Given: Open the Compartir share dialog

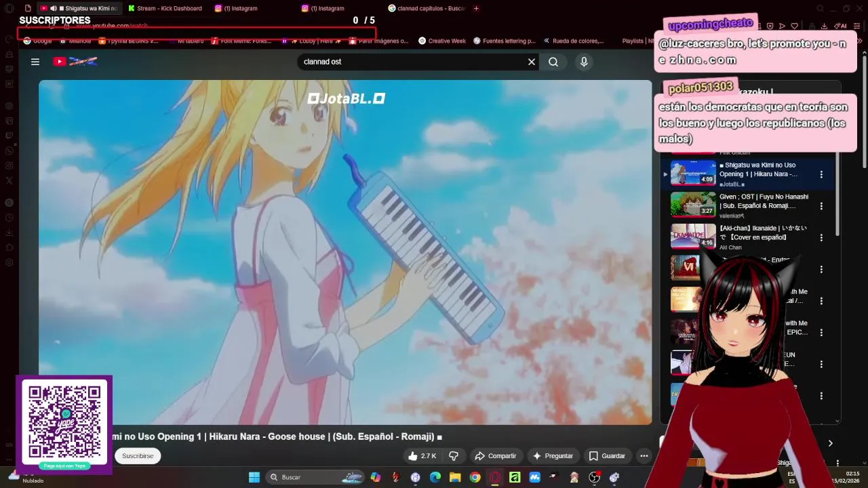Looking at the screenshot, I should tap(496, 456).
